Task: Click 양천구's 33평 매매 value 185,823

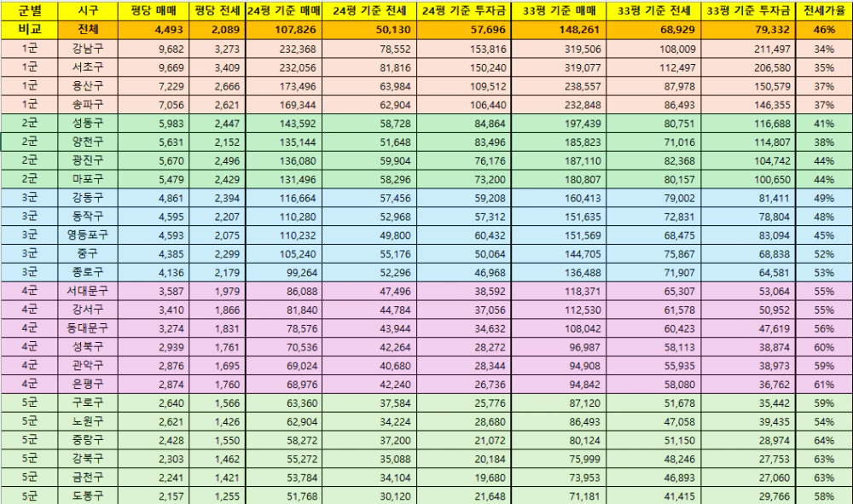Action: click(559, 142)
